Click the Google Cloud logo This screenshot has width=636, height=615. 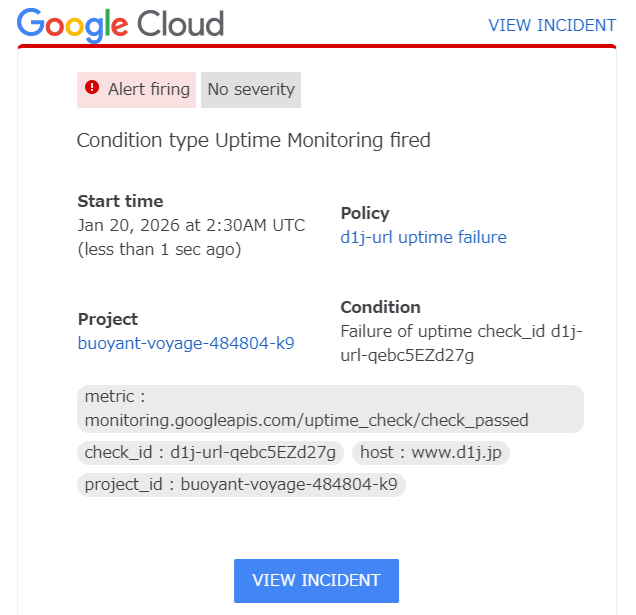click(x=120, y=24)
